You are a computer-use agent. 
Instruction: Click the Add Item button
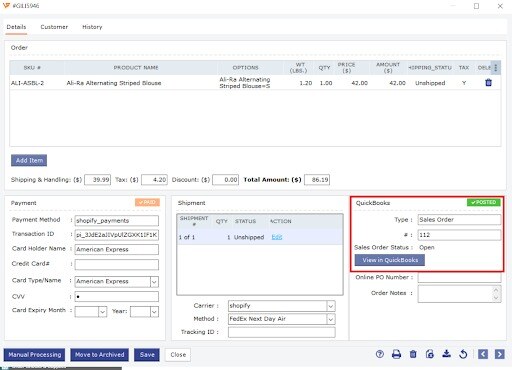point(29,160)
